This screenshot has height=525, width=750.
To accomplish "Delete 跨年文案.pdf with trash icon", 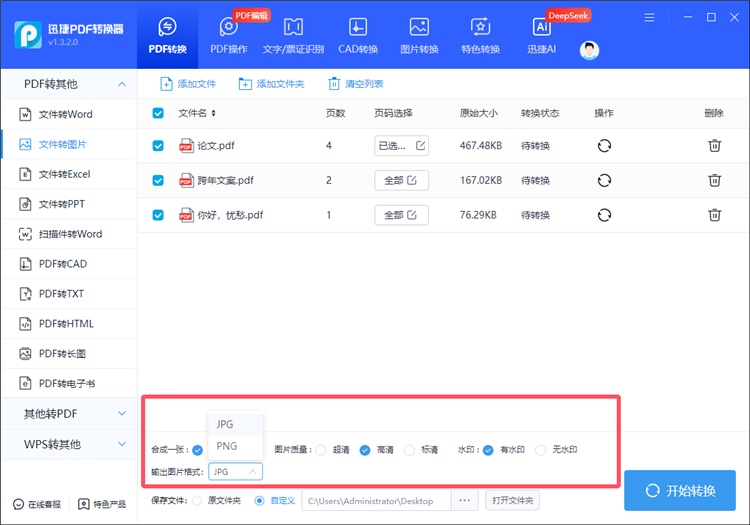I will coord(715,180).
